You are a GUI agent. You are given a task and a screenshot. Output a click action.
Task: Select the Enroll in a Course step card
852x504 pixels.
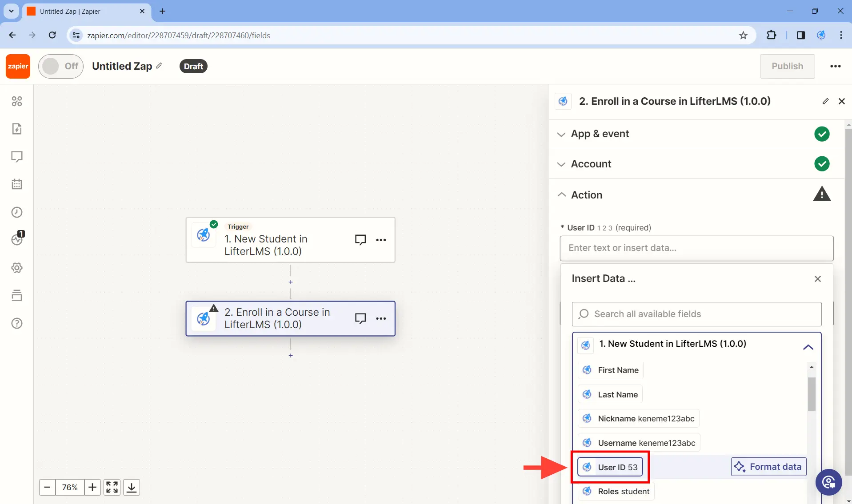point(290,318)
